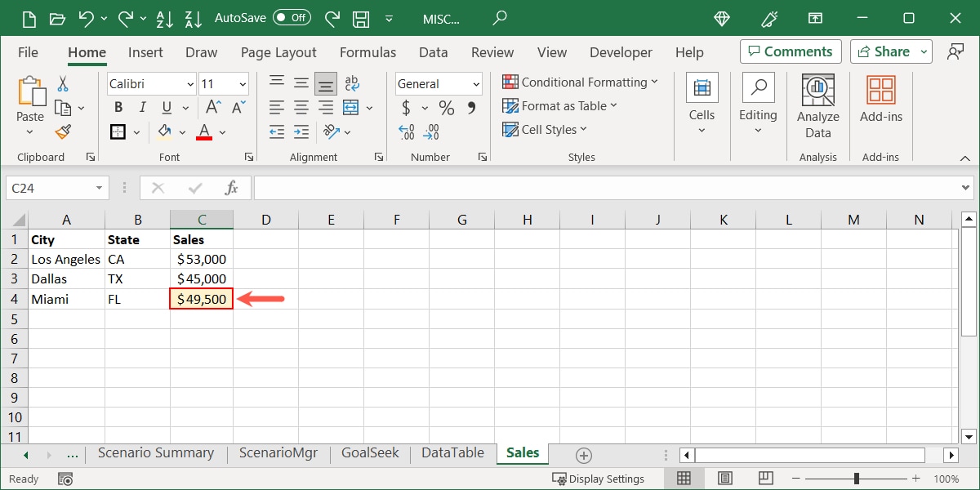Apply bold formatting with the Bold icon

pyautogui.click(x=117, y=107)
